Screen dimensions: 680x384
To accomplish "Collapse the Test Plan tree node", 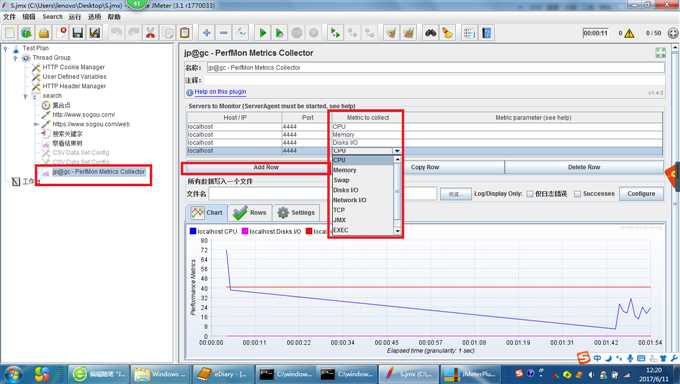I will click(x=6, y=48).
